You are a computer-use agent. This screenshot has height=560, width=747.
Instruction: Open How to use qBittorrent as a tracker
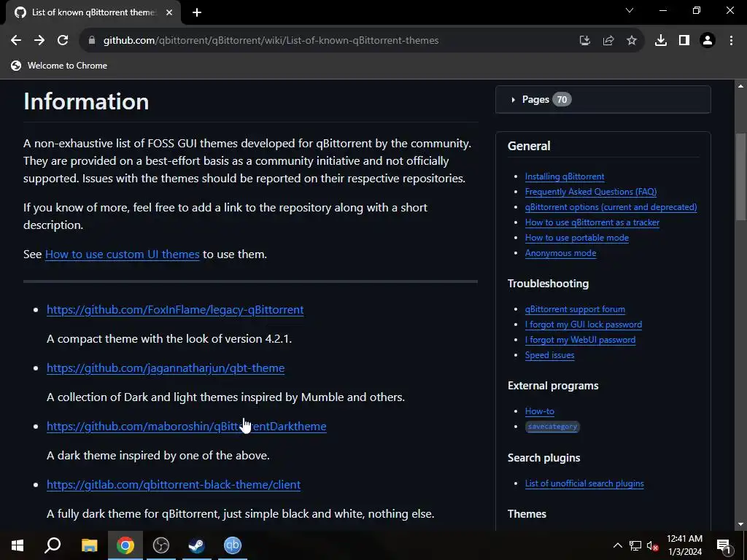(592, 222)
